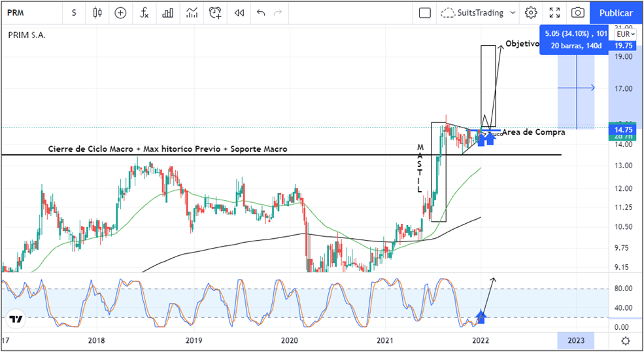This screenshot has height=352, width=644.
Task: Expand the SuitsTrading layout dropdown
Action: click(x=513, y=12)
